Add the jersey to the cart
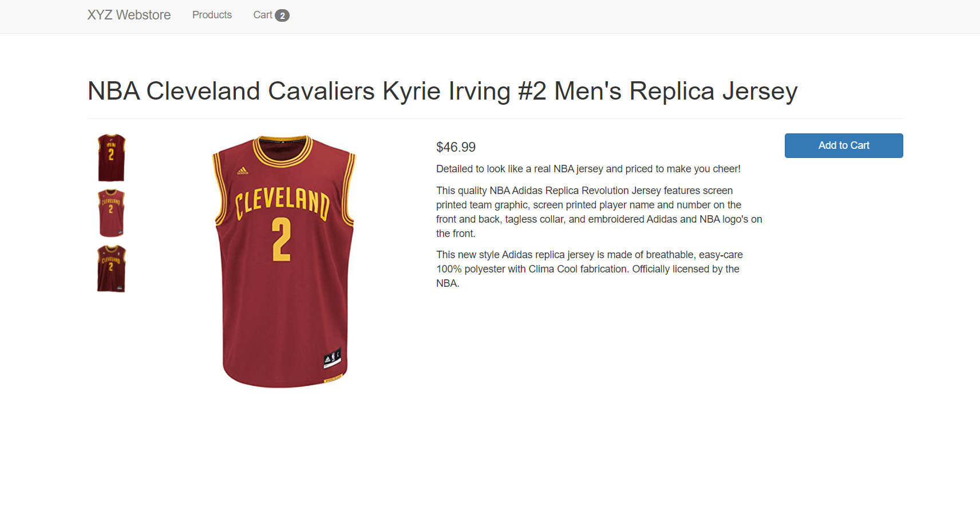 tap(844, 145)
